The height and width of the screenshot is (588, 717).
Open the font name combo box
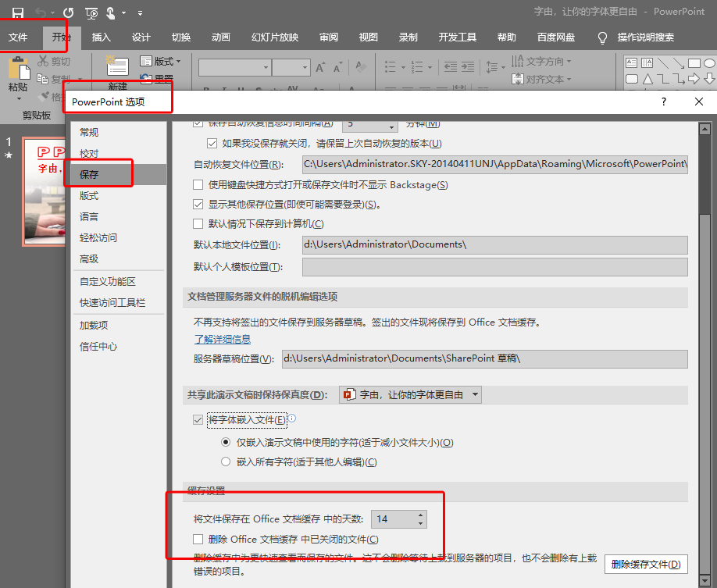tap(234, 68)
